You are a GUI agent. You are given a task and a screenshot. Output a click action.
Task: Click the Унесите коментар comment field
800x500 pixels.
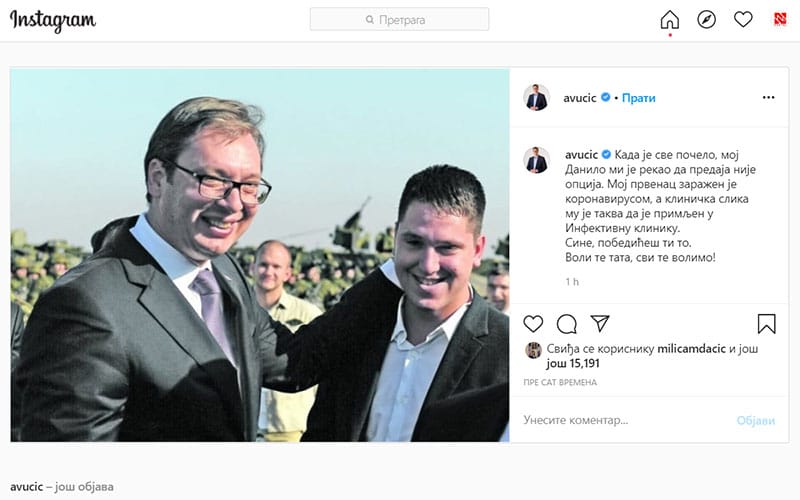click(x=627, y=420)
